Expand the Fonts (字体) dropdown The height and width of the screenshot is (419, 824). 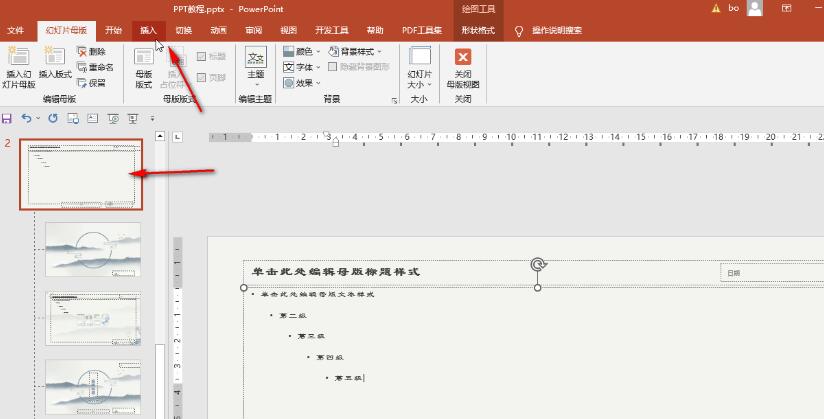point(301,67)
